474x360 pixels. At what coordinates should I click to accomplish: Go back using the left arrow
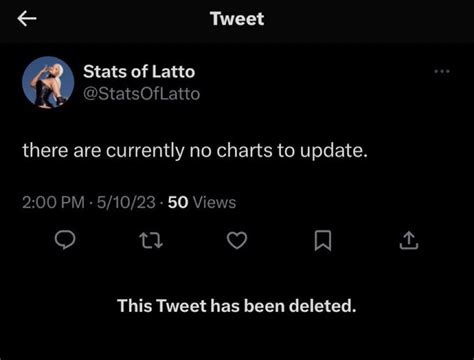click(27, 19)
